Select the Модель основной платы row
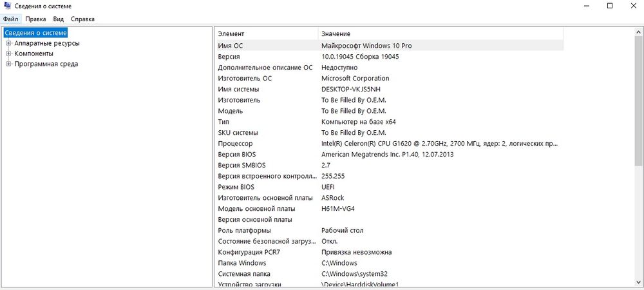Image resolution: width=644 pixels, height=290 pixels. tap(390, 209)
